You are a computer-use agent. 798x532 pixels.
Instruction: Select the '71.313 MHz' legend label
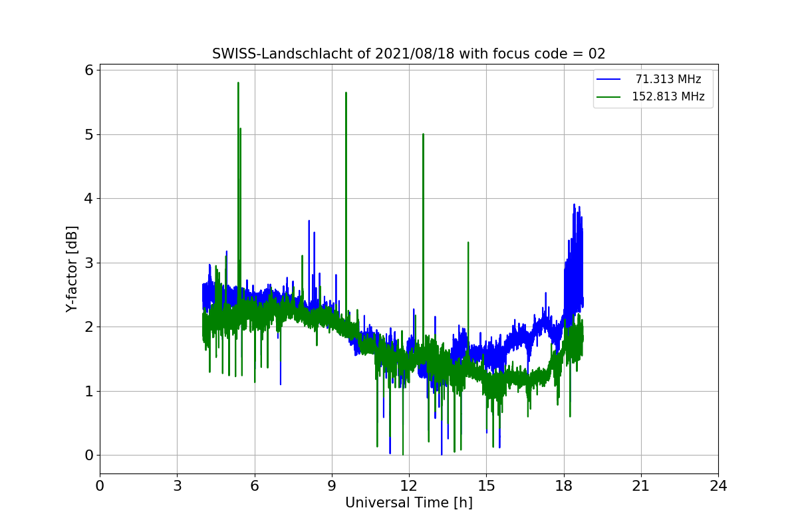668,79
